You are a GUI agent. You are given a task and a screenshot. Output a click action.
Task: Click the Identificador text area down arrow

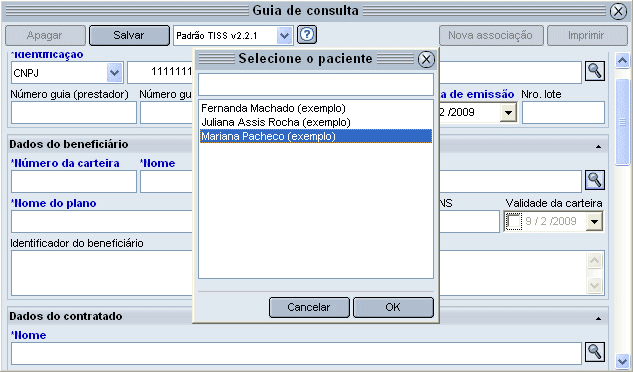point(594,286)
